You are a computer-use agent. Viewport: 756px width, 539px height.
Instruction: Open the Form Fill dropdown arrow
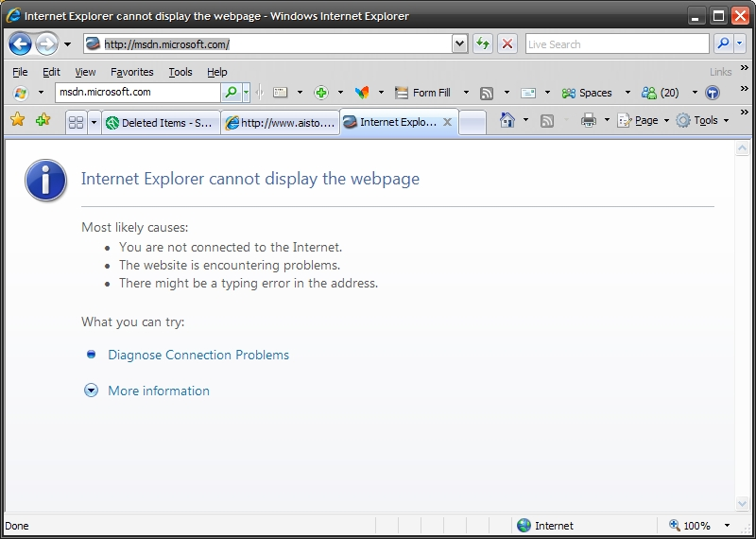466,93
